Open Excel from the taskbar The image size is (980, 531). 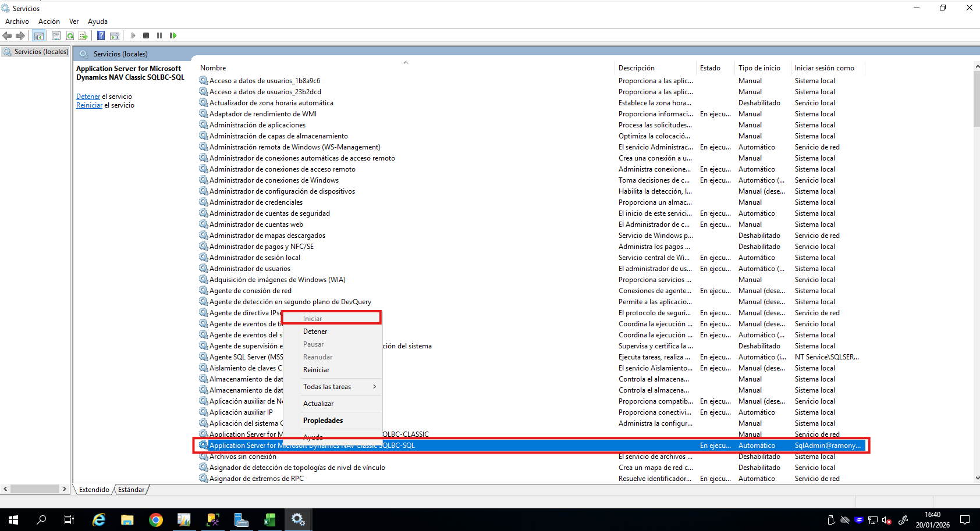tap(269, 520)
